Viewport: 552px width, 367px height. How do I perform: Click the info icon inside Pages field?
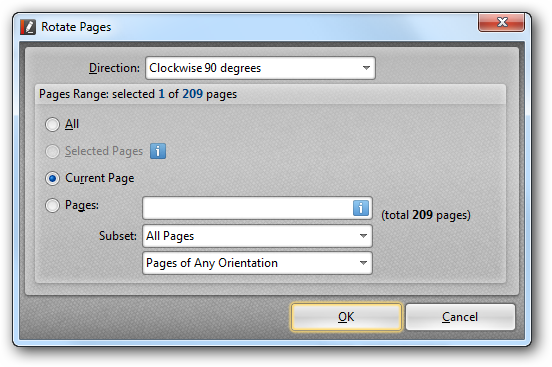[x=360, y=208]
